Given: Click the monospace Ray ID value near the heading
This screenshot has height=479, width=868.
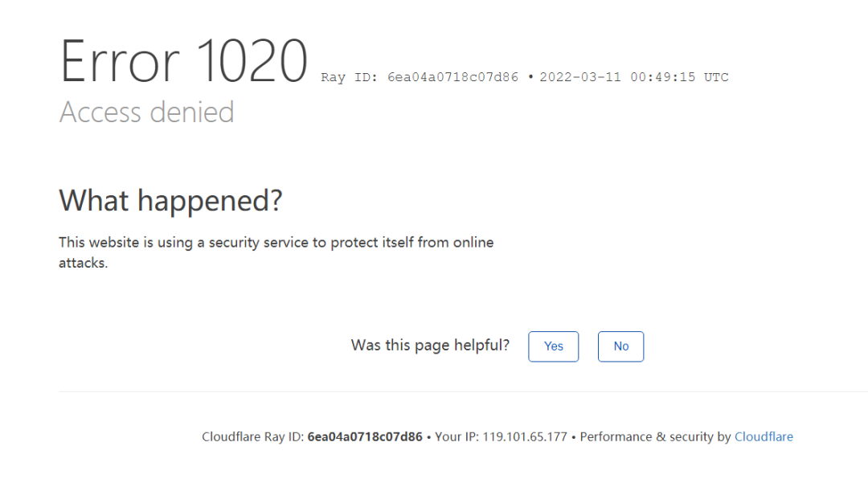Looking at the screenshot, I should coord(452,78).
